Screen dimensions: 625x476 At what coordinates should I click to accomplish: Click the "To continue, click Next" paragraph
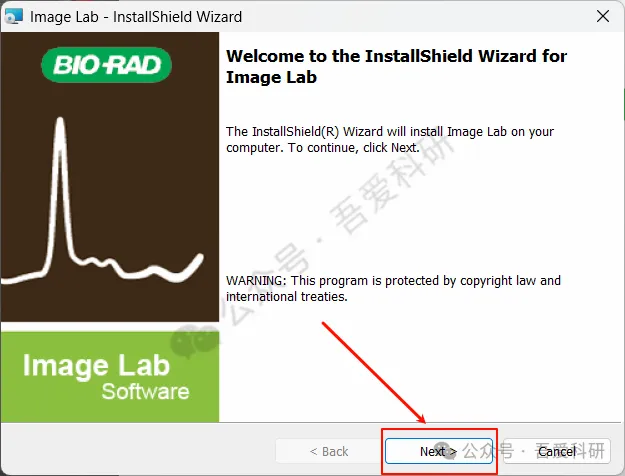390,140
